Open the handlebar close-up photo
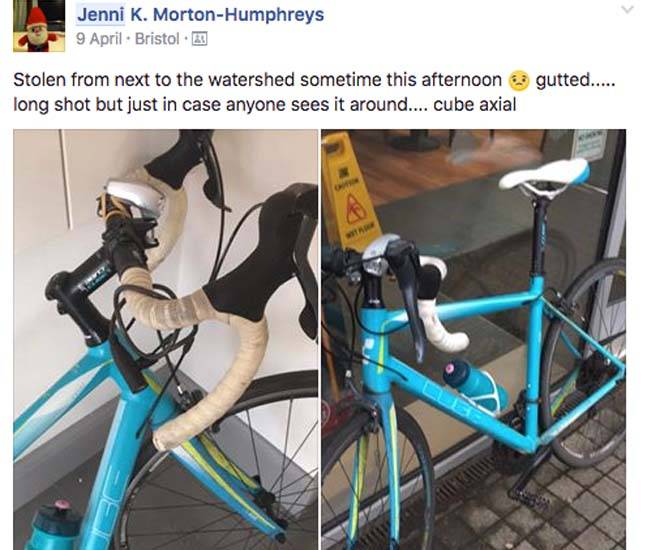647x550 pixels. pos(165,340)
